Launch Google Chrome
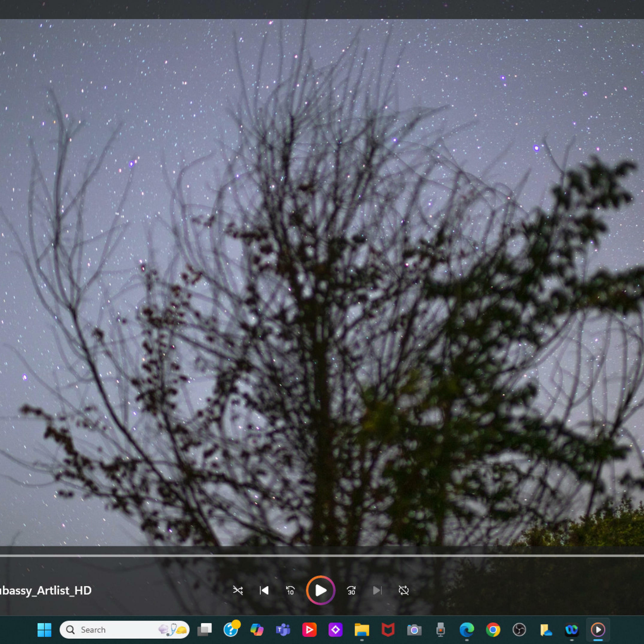The height and width of the screenshot is (644, 644). tap(493, 630)
